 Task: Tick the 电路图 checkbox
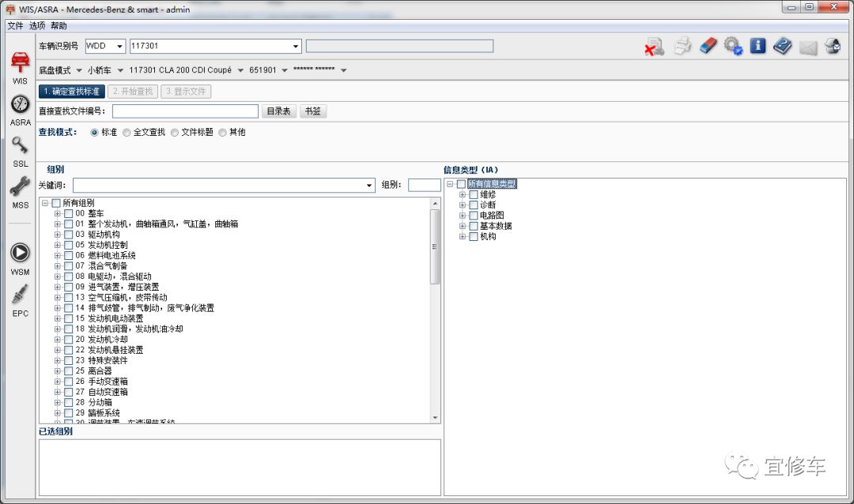(x=474, y=216)
